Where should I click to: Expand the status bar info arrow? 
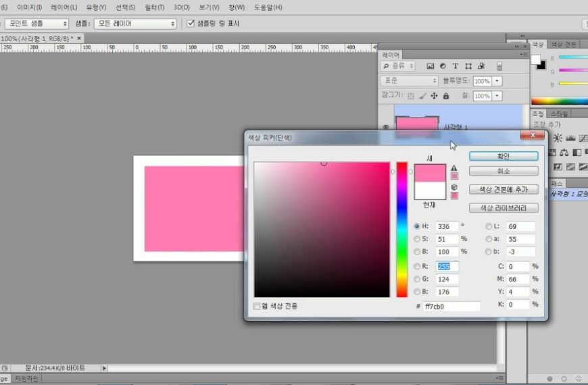[104, 368]
